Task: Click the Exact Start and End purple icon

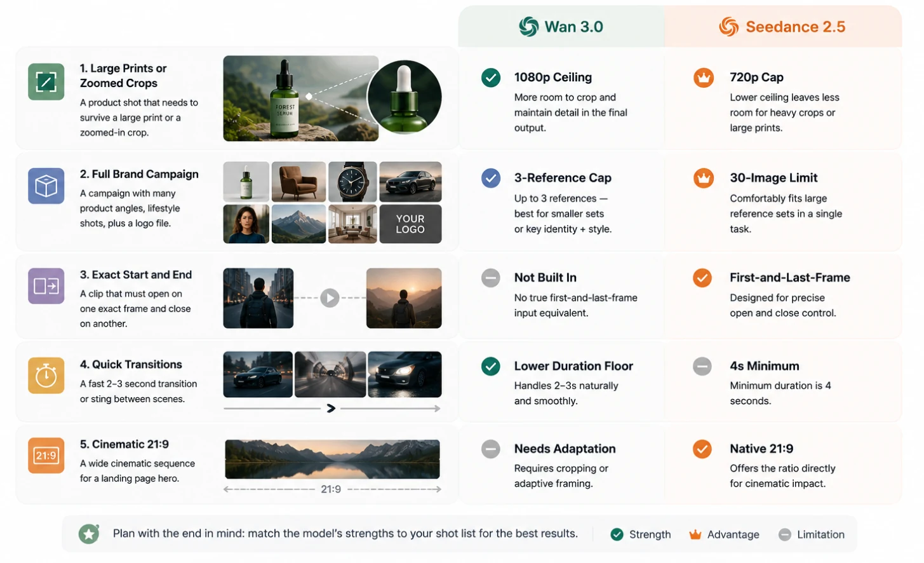Action: (46, 286)
